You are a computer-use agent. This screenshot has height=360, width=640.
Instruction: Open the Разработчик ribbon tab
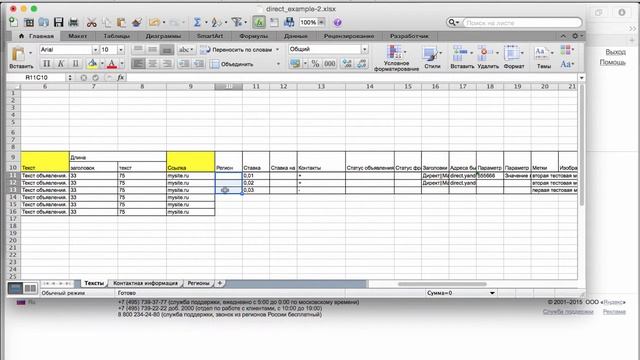click(x=409, y=36)
